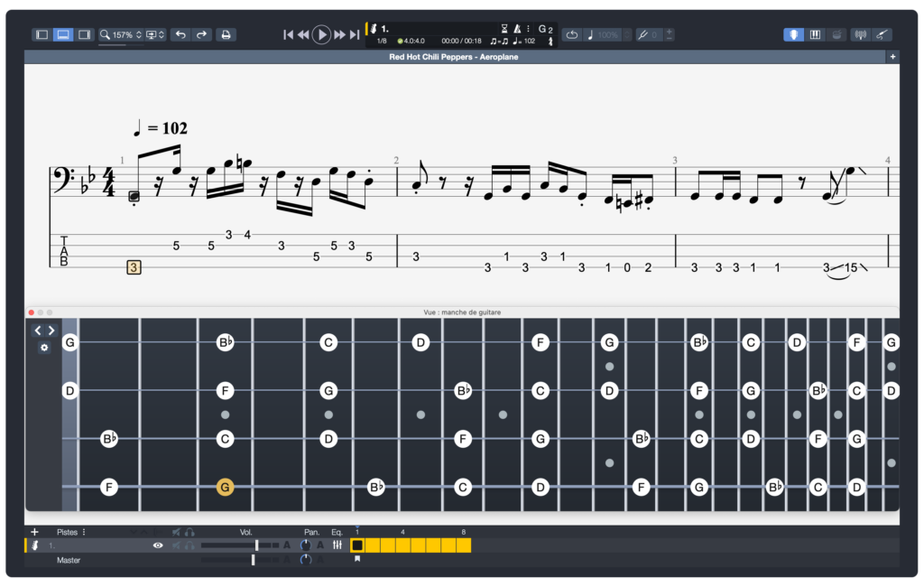Open the tuner tool
This screenshot has height=587, width=924.
pyautogui.click(x=860, y=35)
